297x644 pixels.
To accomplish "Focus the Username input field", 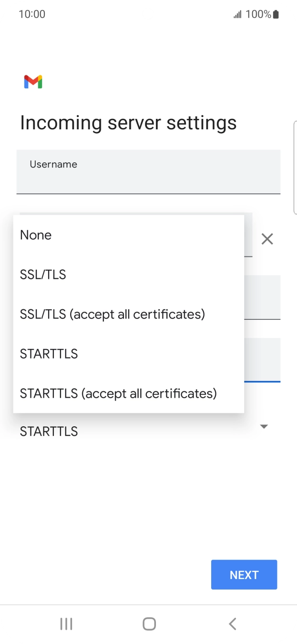I will pyautogui.click(x=148, y=172).
